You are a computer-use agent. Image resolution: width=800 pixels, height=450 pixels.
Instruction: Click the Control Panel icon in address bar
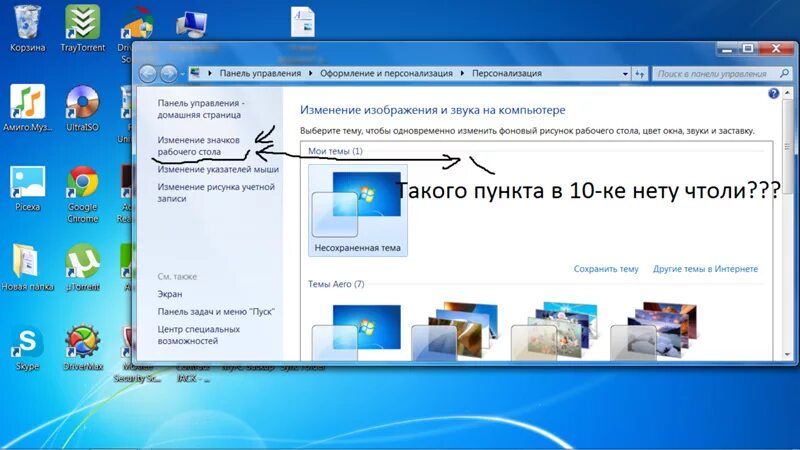195,73
